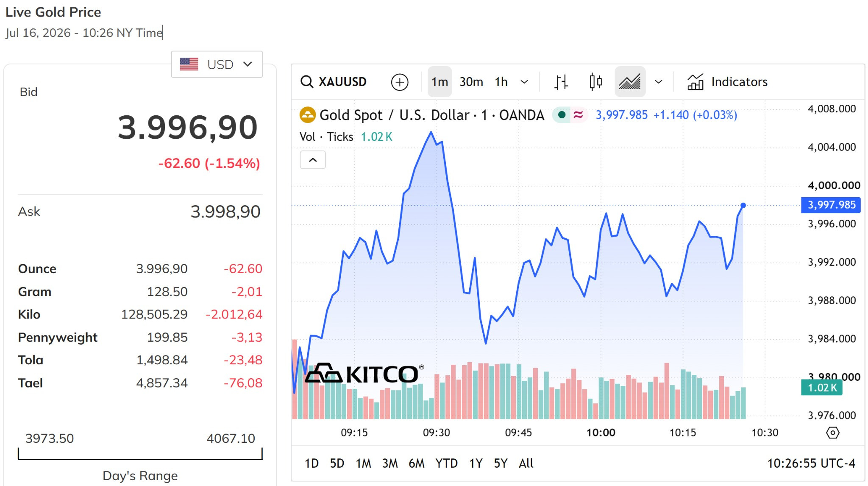Click the 10:26:55 UTC-4 timezone button
Image resolution: width=868 pixels, height=486 pixels.
(811, 463)
